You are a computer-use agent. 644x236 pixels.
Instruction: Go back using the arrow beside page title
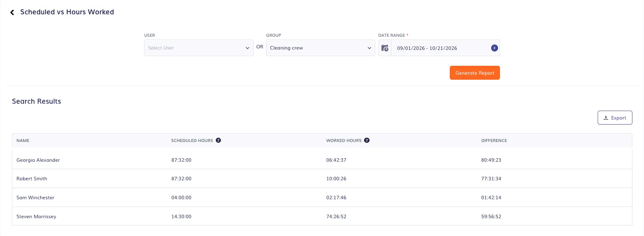click(12, 12)
